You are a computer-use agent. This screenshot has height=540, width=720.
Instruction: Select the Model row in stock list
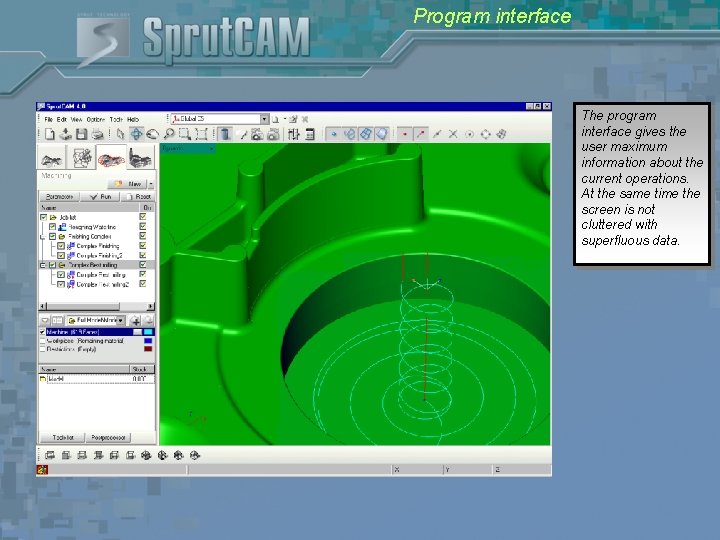(x=96, y=379)
